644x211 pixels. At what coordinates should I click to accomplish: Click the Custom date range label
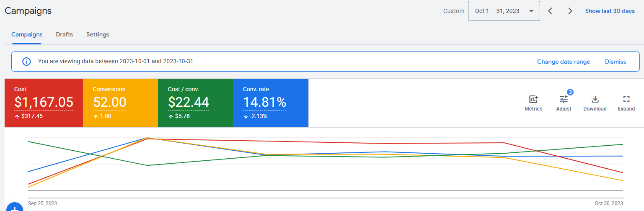[454, 11]
